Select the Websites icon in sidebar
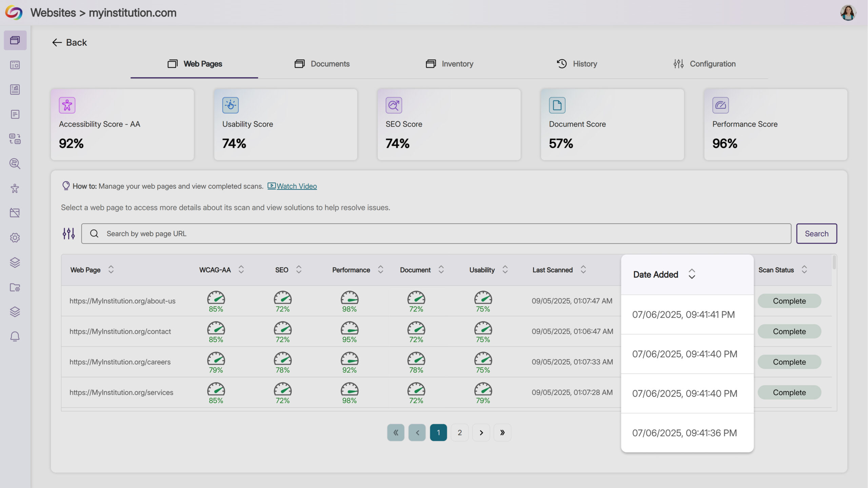Image resolution: width=868 pixels, height=488 pixels. [x=15, y=40]
